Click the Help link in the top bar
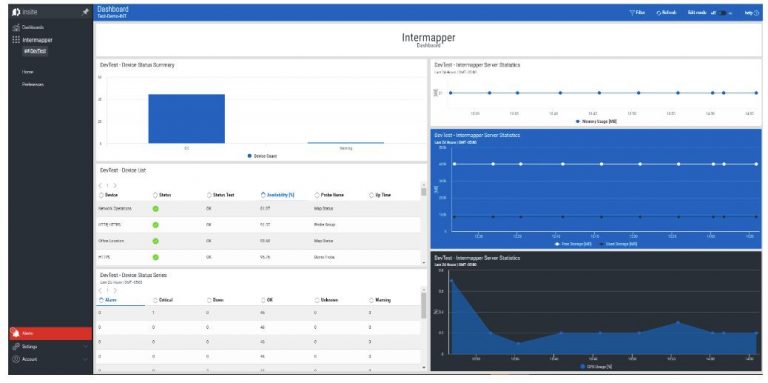 [x=749, y=13]
